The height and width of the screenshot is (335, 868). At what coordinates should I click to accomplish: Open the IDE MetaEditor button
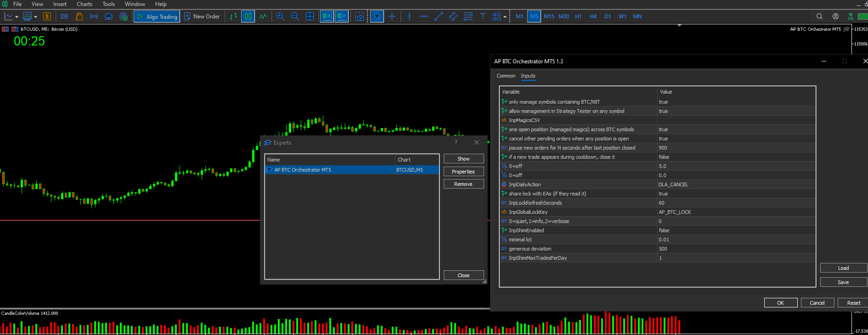click(64, 17)
